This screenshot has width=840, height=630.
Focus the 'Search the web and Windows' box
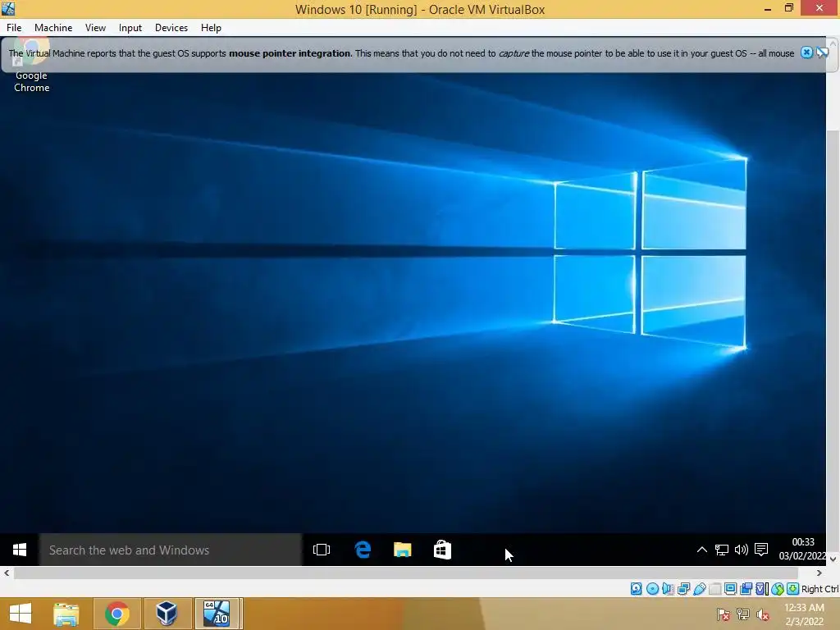click(171, 550)
